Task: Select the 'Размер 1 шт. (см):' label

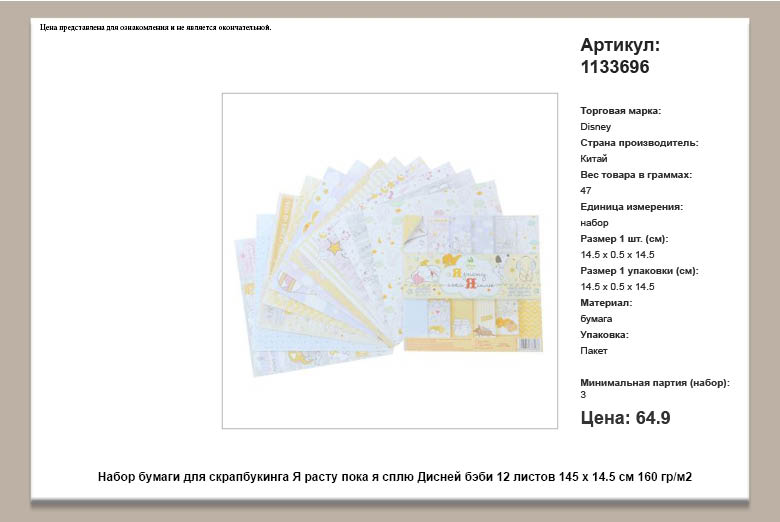Action: click(x=624, y=239)
